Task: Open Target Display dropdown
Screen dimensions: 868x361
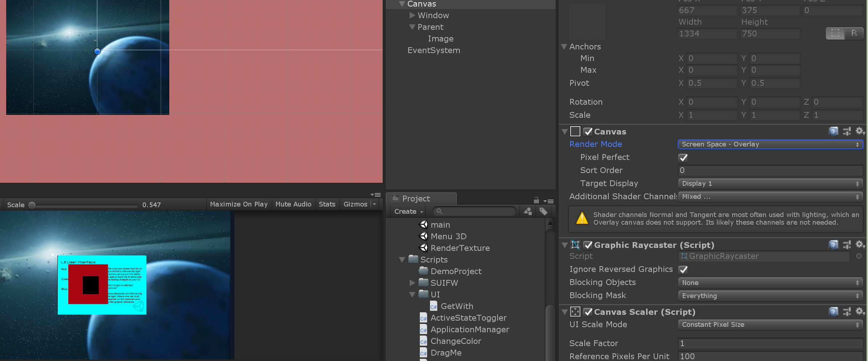Action: 770,184
